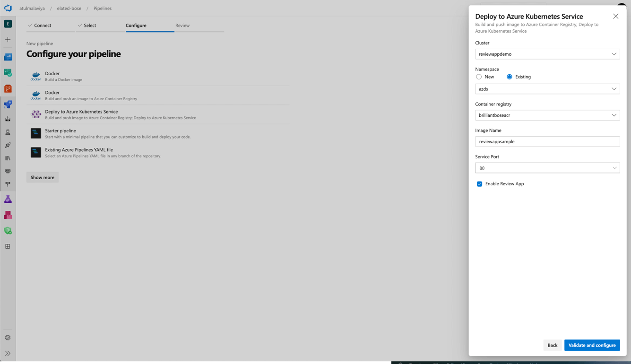Screen dimensions: 631x364
Task: Open the Azure DevOps home logo
Action: pos(8,8)
